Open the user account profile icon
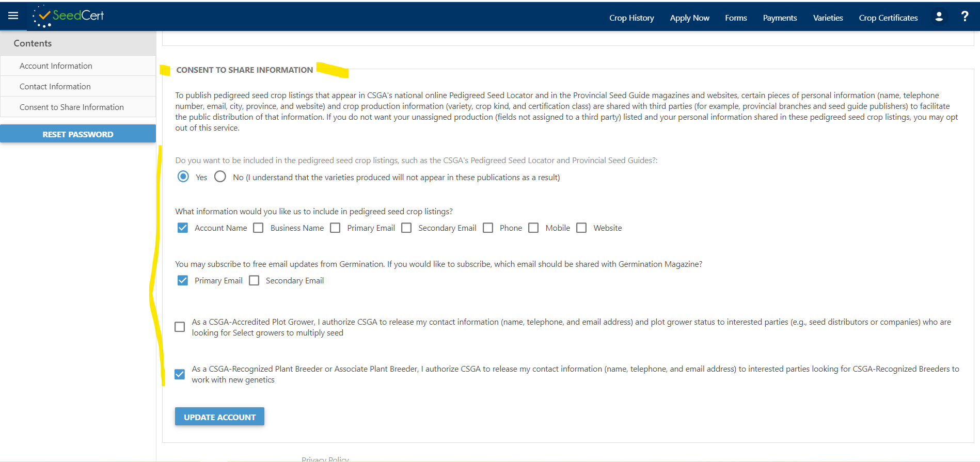Screen dimensions: 980x462 point(939,17)
